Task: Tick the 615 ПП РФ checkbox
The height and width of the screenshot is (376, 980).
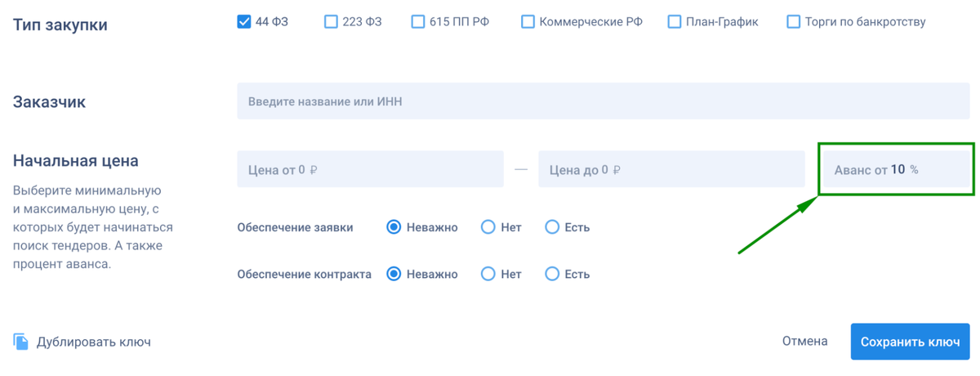Action: tap(418, 21)
